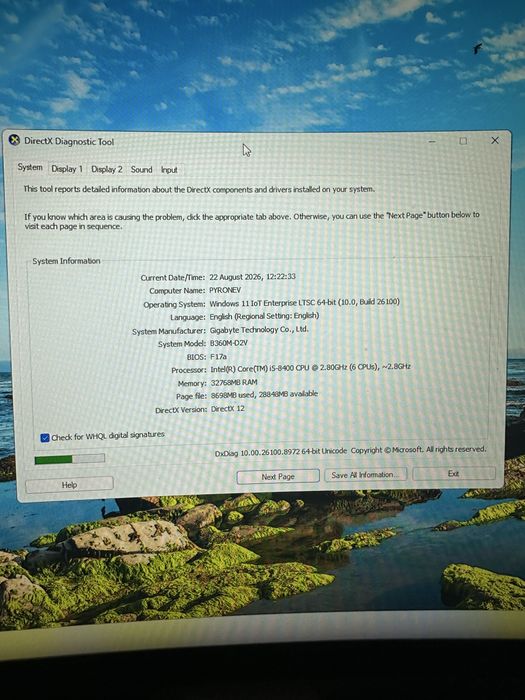525x700 pixels.
Task: Select the System tab
Action: click(x=30, y=167)
